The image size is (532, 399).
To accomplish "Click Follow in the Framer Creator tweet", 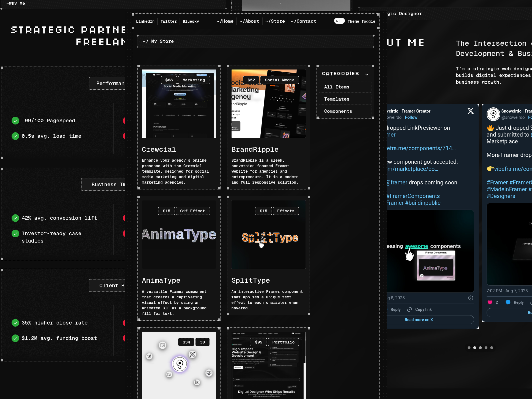I will click(411, 117).
